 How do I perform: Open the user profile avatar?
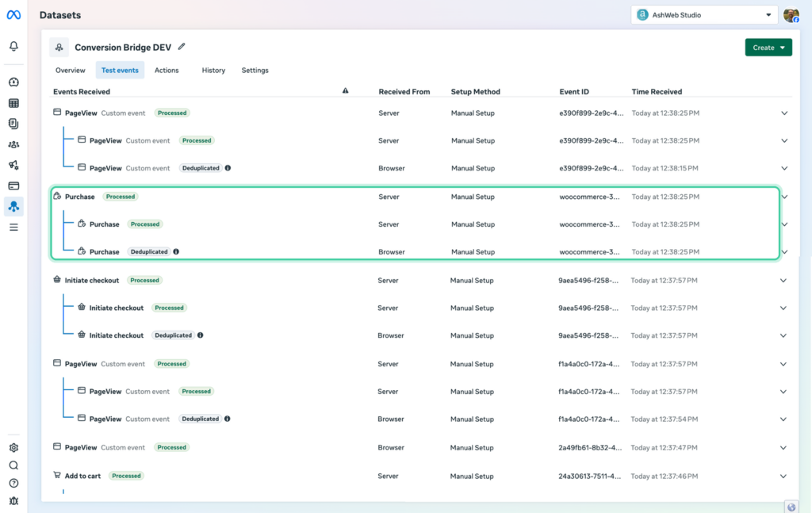point(791,15)
